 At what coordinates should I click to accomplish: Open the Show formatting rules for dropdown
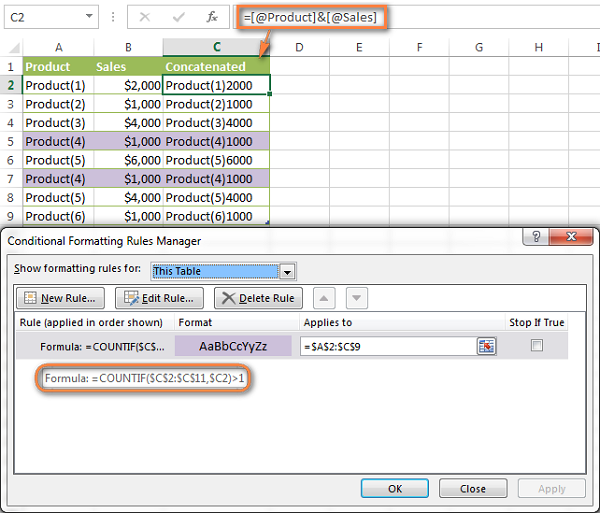click(287, 272)
